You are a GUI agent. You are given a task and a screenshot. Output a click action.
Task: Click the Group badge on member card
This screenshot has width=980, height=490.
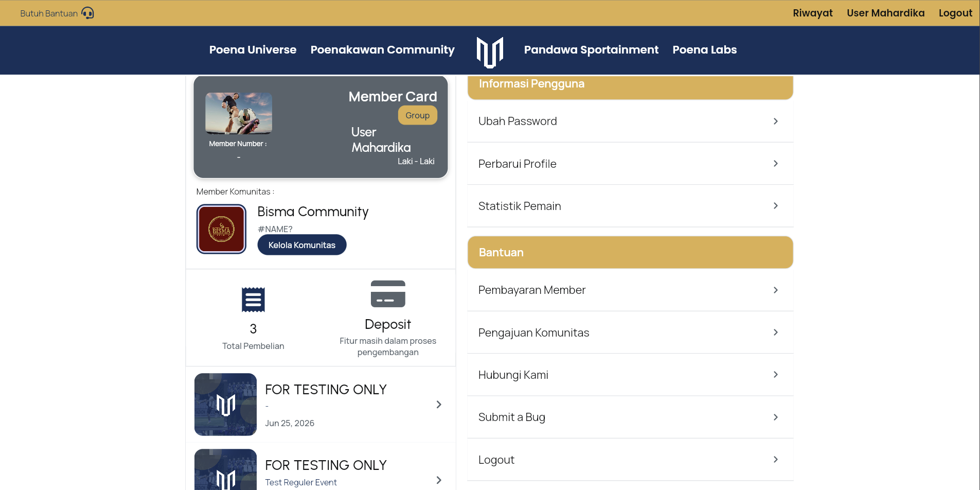418,115
